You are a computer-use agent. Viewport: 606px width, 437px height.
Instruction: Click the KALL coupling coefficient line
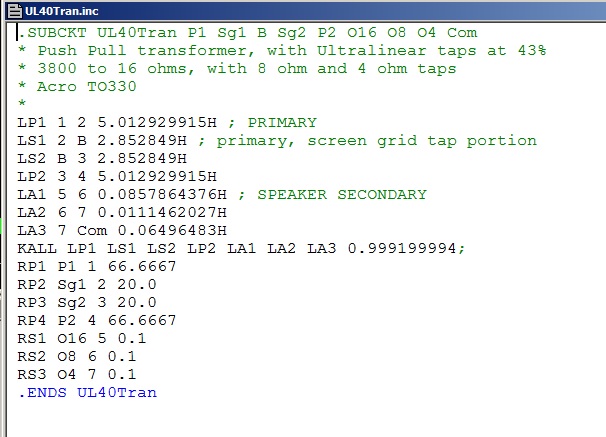[x=242, y=248]
